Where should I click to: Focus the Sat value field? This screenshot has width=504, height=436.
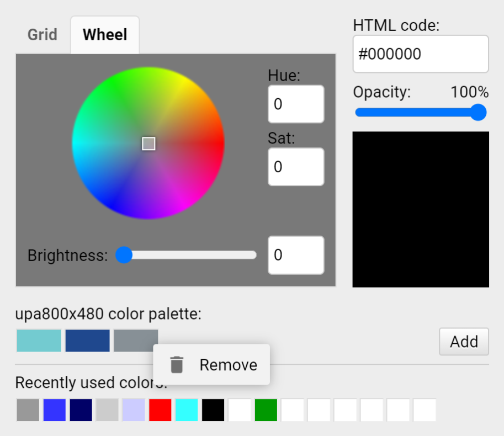click(296, 167)
